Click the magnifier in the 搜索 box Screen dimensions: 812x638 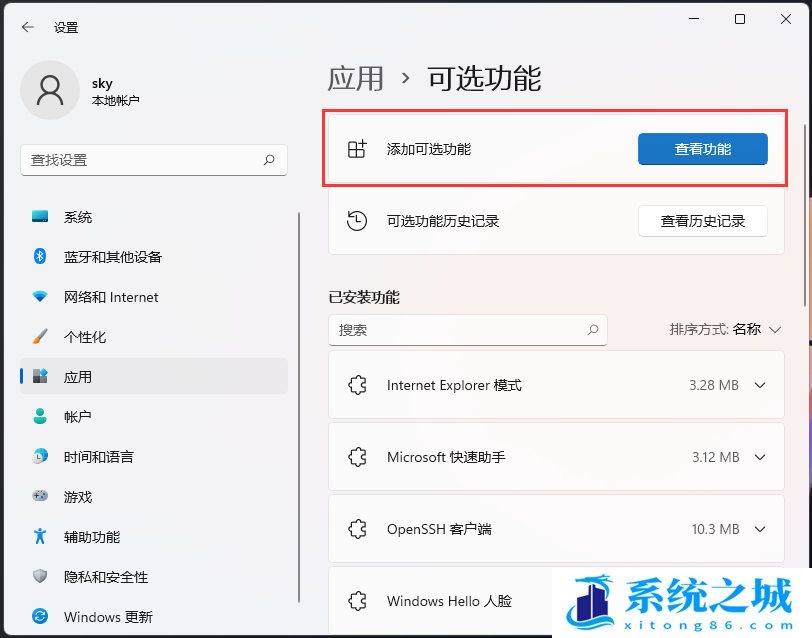(593, 330)
